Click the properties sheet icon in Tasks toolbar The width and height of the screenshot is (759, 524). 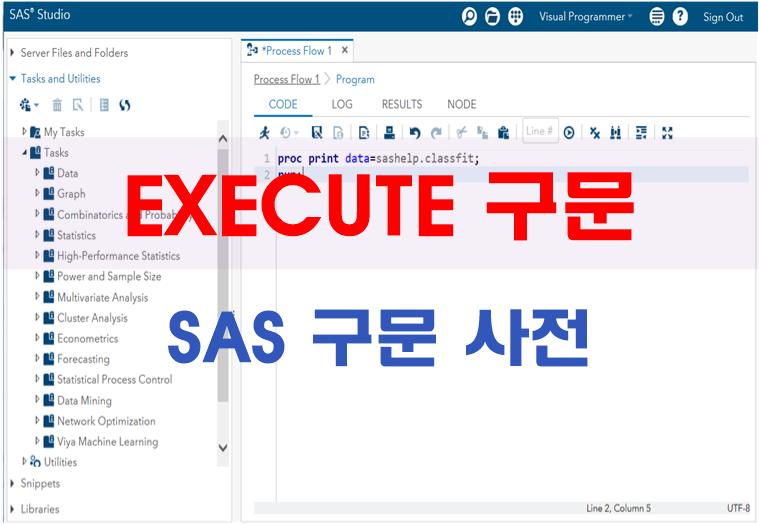pos(104,105)
